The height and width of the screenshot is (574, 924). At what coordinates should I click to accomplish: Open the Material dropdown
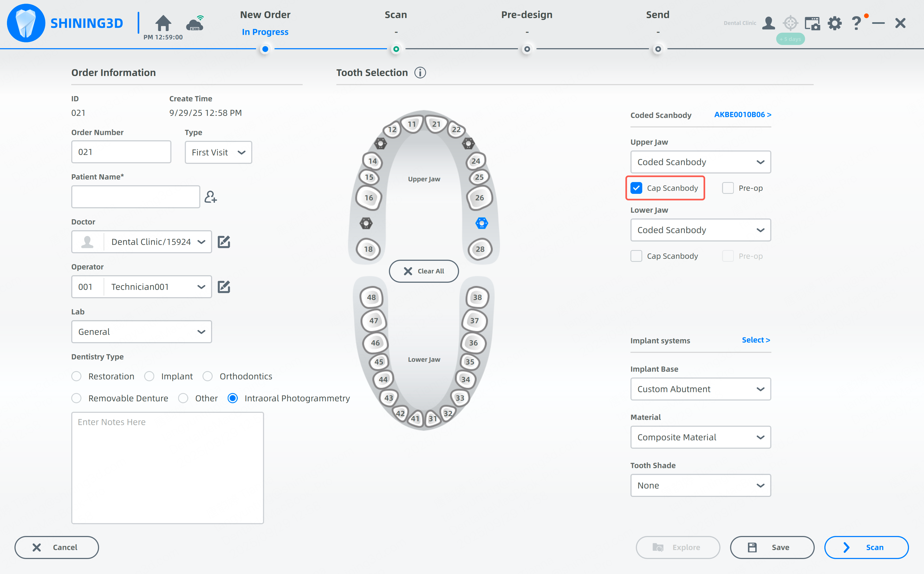700,437
